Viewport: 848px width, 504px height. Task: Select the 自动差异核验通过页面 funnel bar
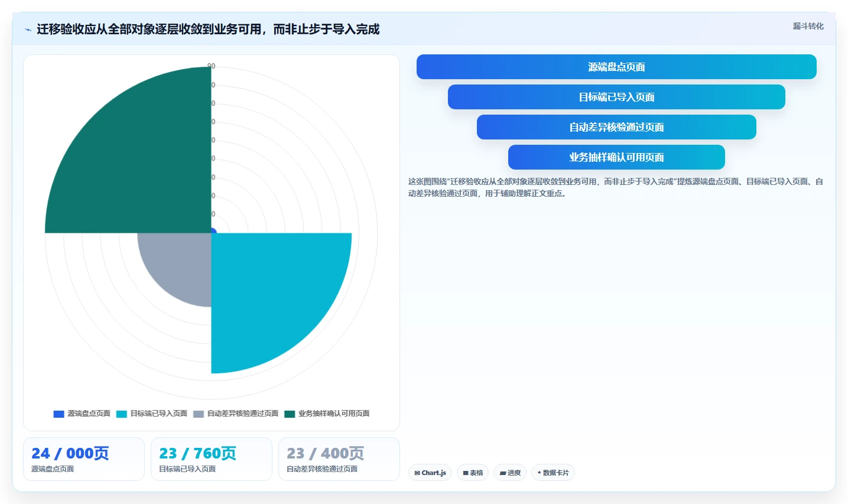tap(616, 127)
